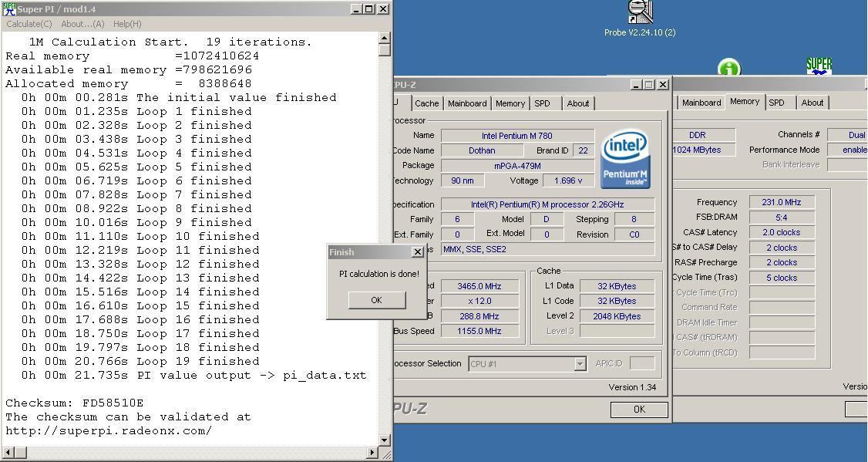Image resolution: width=868 pixels, height=462 pixels.
Task: Click the Level 2 cache value 2048 KBytes
Action: pyautogui.click(x=617, y=316)
